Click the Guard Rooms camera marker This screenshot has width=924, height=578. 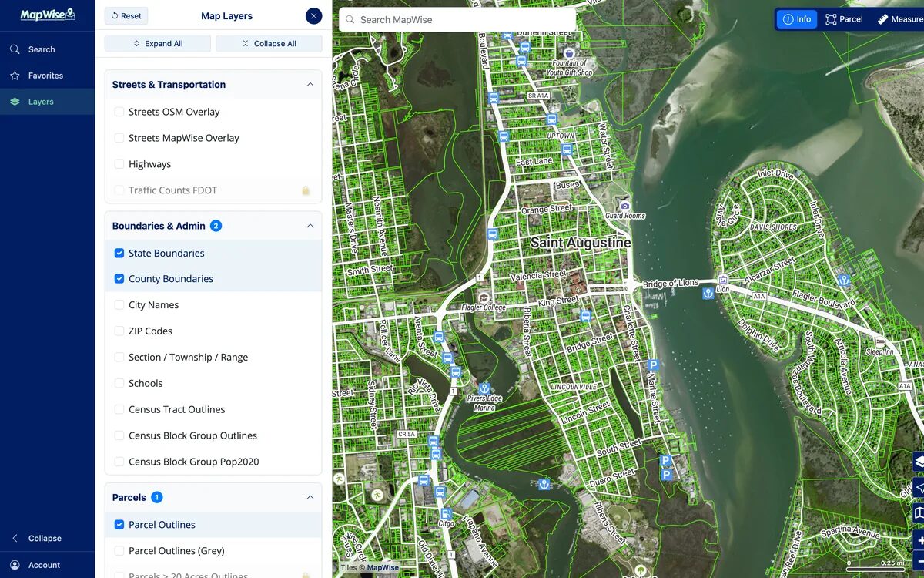click(x=624, y=206)
